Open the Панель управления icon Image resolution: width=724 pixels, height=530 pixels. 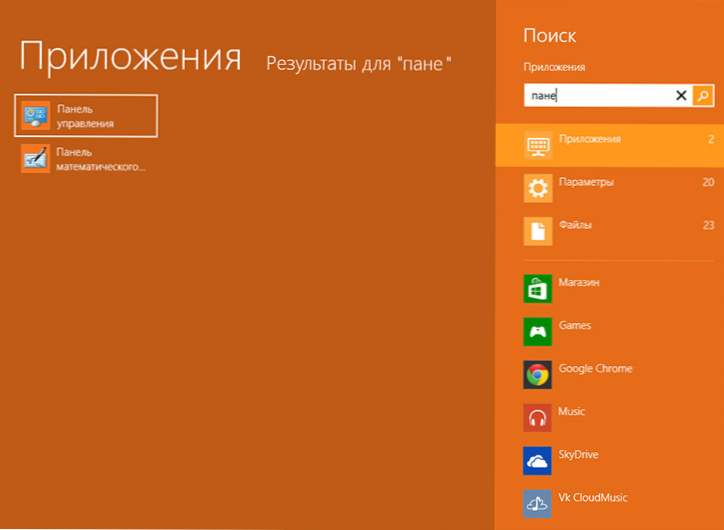[35, 115]
